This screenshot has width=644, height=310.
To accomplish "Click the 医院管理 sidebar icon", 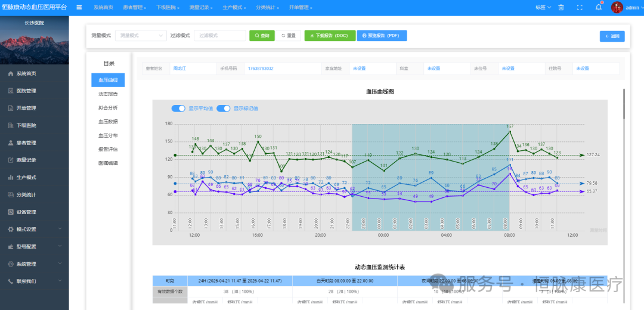I will coord(11,91).
